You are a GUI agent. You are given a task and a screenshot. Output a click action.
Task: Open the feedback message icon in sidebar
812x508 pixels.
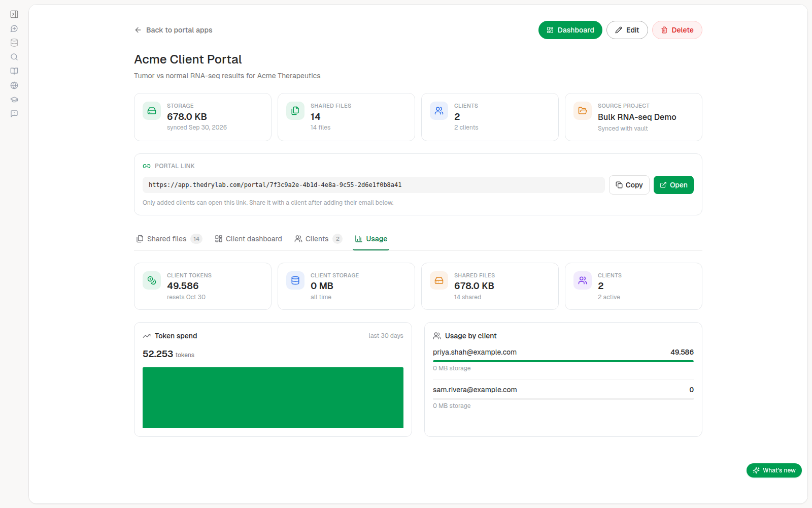pyautogui.click(x=14, y=114)
